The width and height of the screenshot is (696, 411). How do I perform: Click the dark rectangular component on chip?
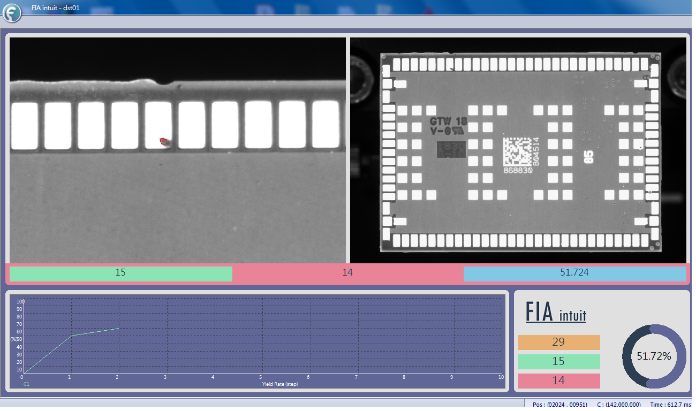(450, 150)
